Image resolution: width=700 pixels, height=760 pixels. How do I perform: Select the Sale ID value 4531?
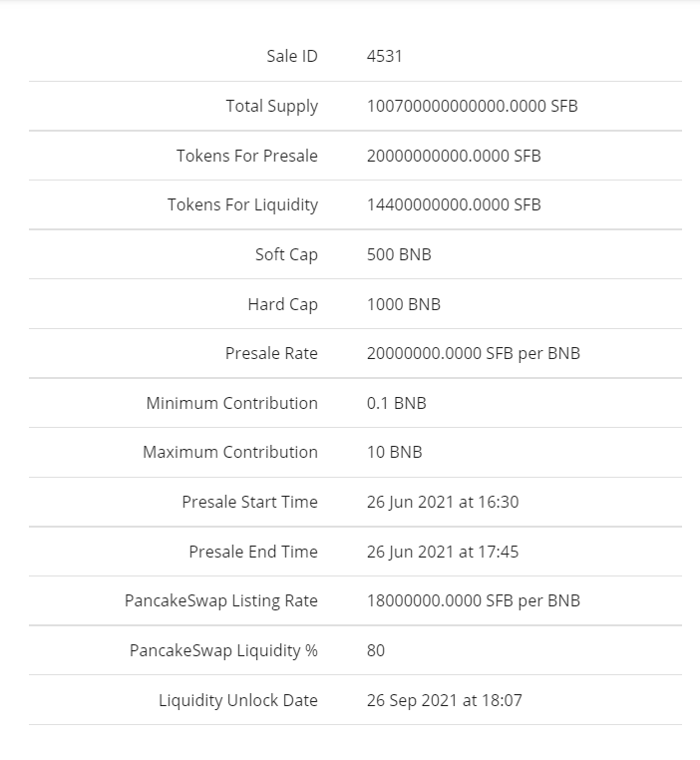click(x=384, y=56)
